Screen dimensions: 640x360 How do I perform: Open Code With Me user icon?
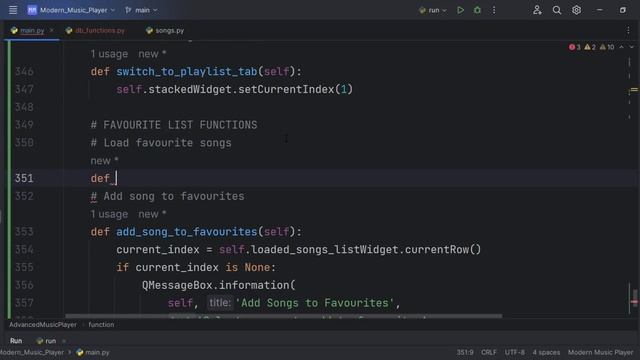[537, 10]
